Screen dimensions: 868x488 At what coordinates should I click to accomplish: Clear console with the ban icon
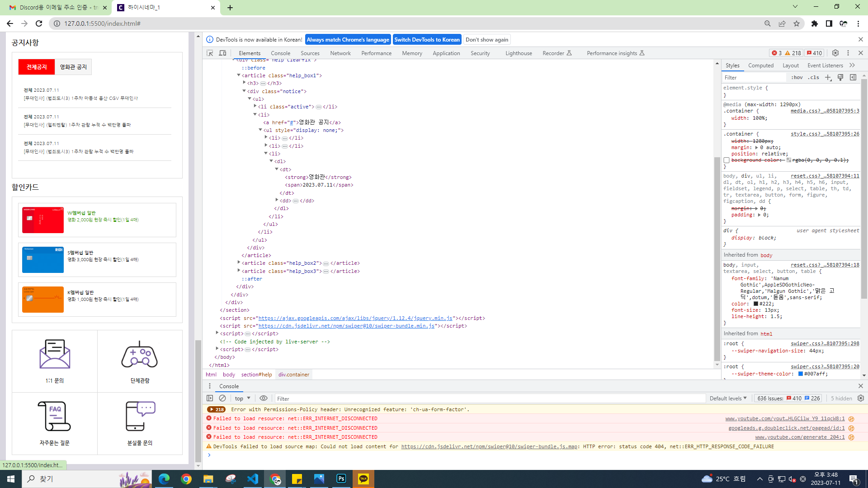tap(222, 398)
